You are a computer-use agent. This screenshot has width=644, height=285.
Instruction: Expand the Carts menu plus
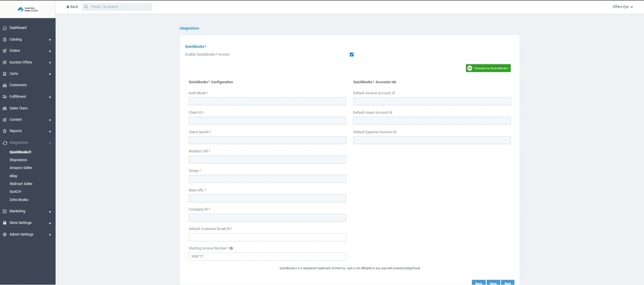50,74
